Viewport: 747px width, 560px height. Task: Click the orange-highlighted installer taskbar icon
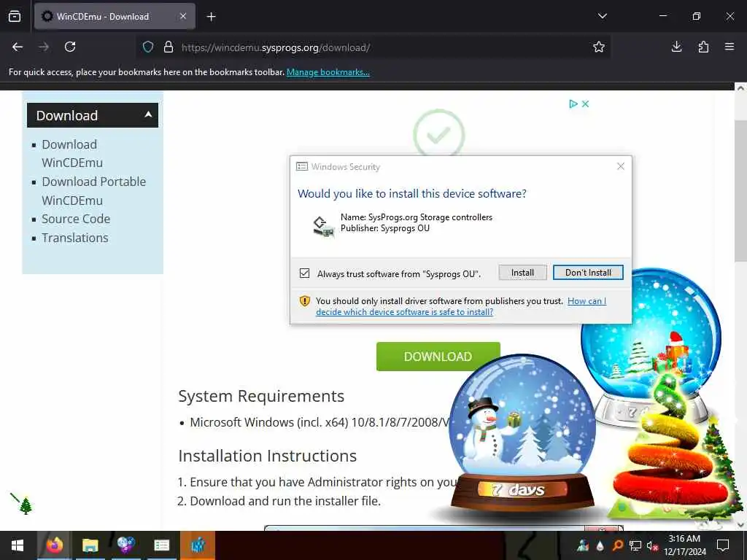(x=198, y=545)
